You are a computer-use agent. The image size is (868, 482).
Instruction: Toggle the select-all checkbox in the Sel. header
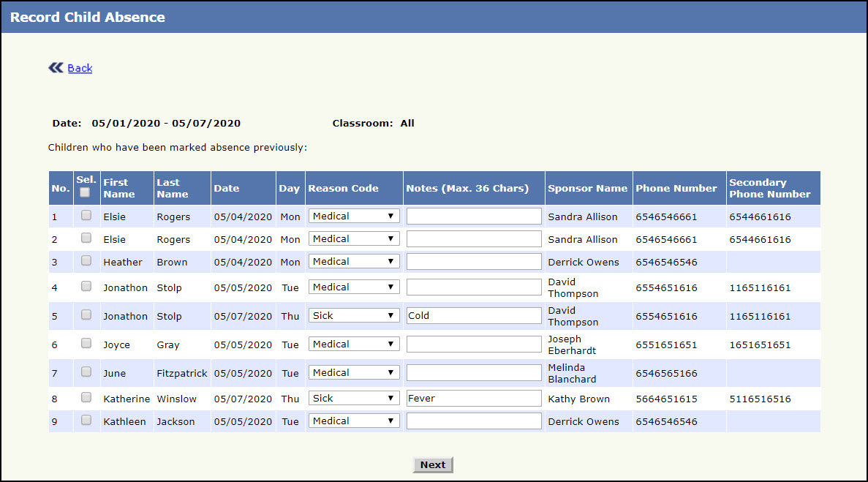86,192
